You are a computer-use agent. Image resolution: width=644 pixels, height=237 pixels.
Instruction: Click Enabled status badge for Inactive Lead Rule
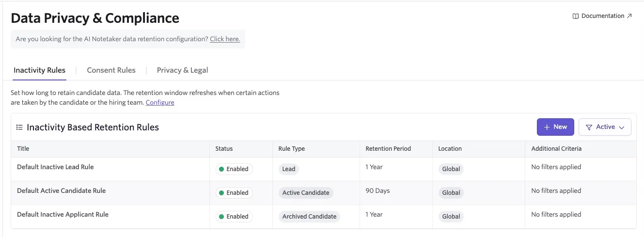[234, 169]
